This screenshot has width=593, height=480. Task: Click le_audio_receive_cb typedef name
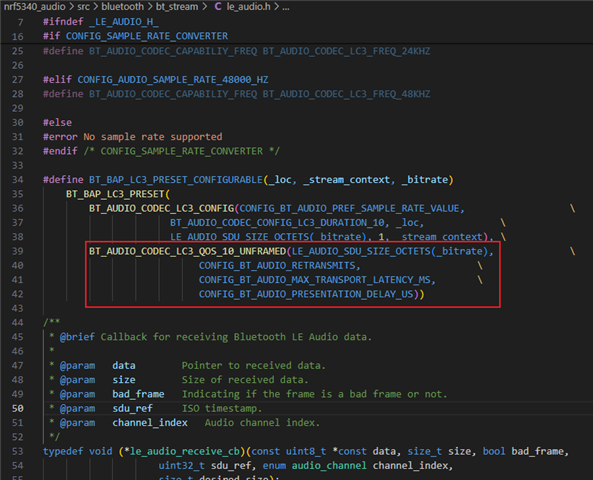[x=185, y=451]
